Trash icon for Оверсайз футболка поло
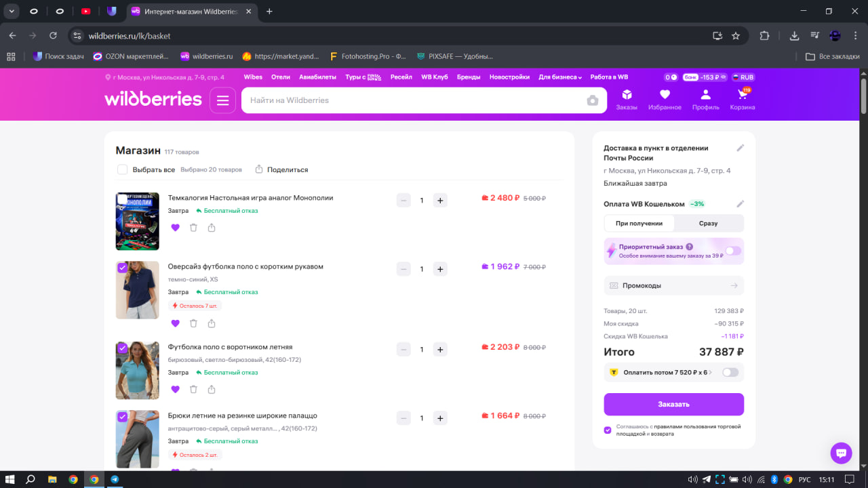Viewport: 868px width, 488px height. (x=193, y=323)
